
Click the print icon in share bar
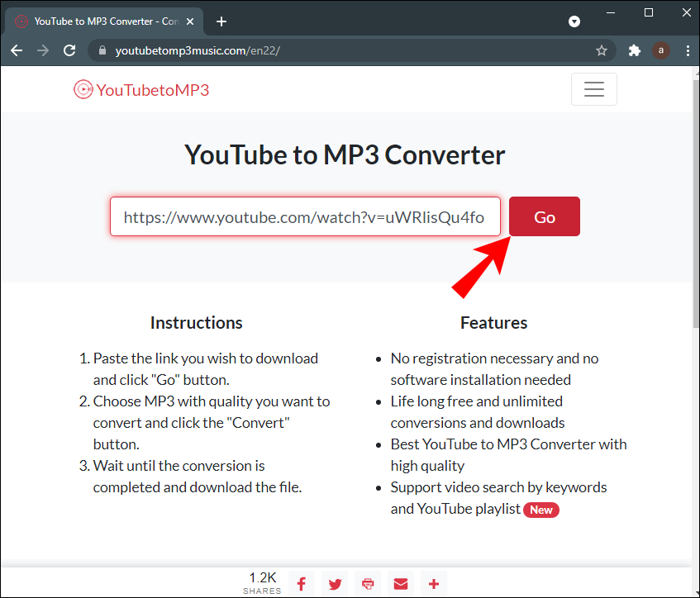pyautogui.click(x=368, y=584)
